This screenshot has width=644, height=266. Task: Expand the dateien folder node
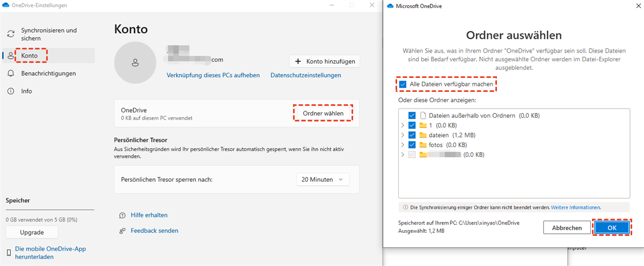402,135
